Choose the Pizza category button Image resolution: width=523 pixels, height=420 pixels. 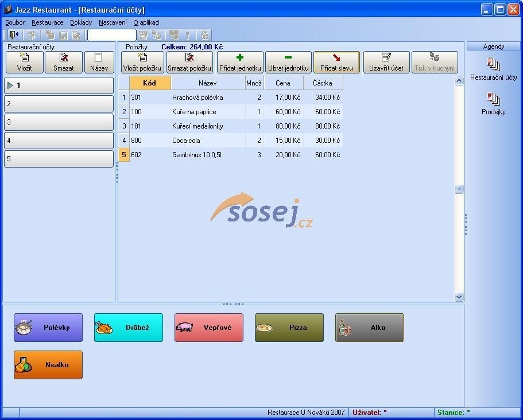point(289,328)
